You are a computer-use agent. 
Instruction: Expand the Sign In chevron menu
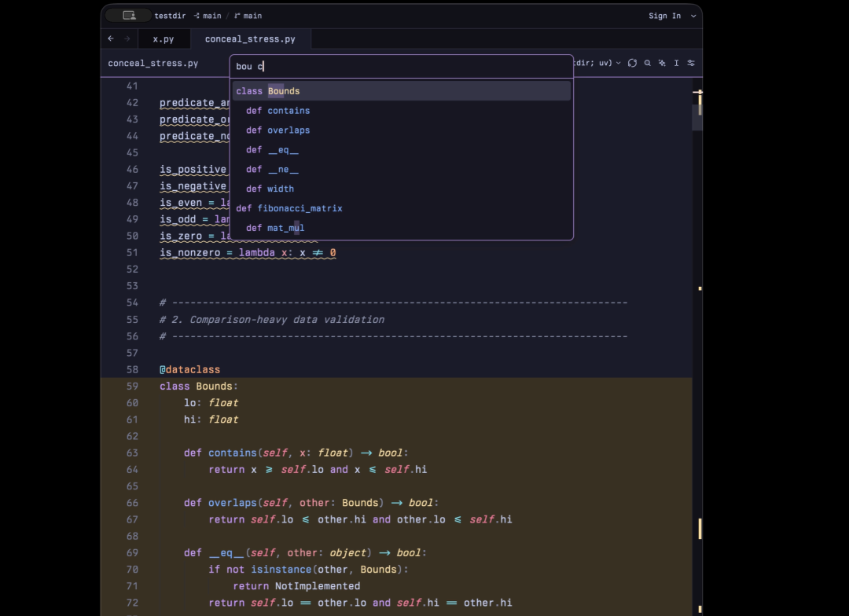(x=693, y=16)
